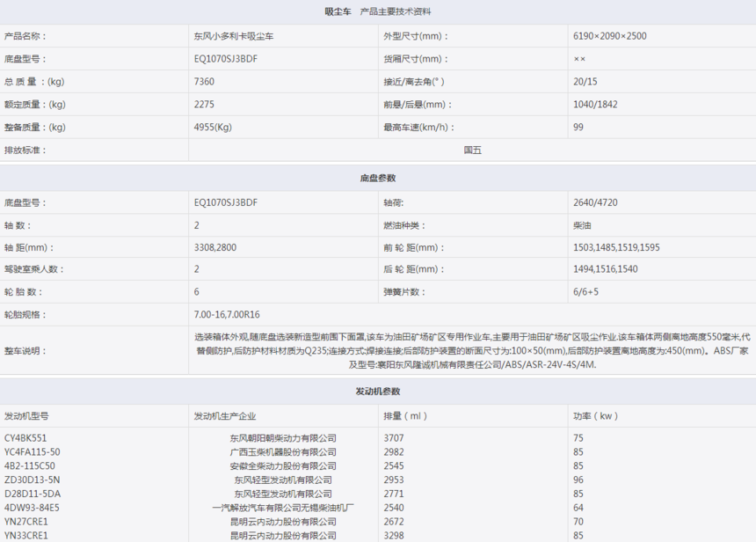The image size is (756, 542).
Task: Click the '产品名称:' label
Action: pyautogui.click(x=25, y=36)
